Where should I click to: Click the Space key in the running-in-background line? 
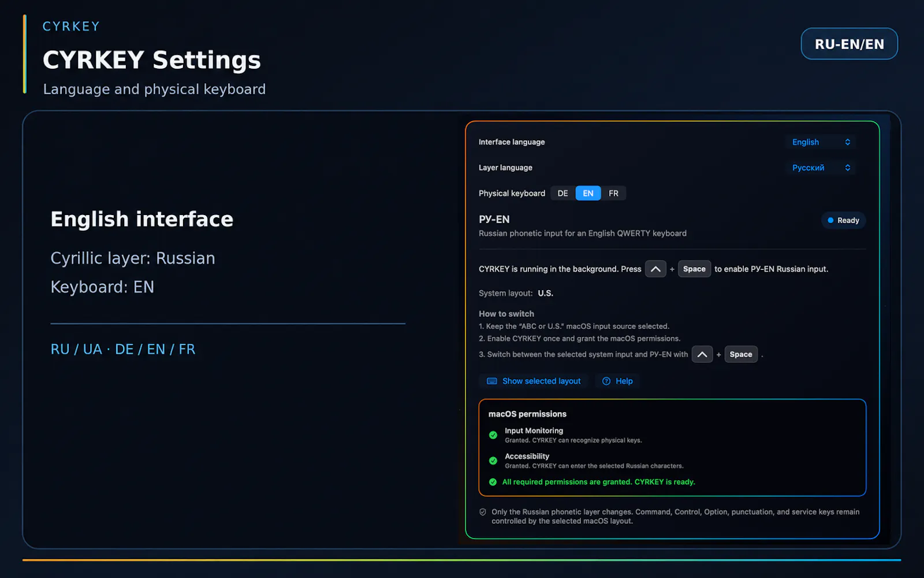[x=694, y=269]
